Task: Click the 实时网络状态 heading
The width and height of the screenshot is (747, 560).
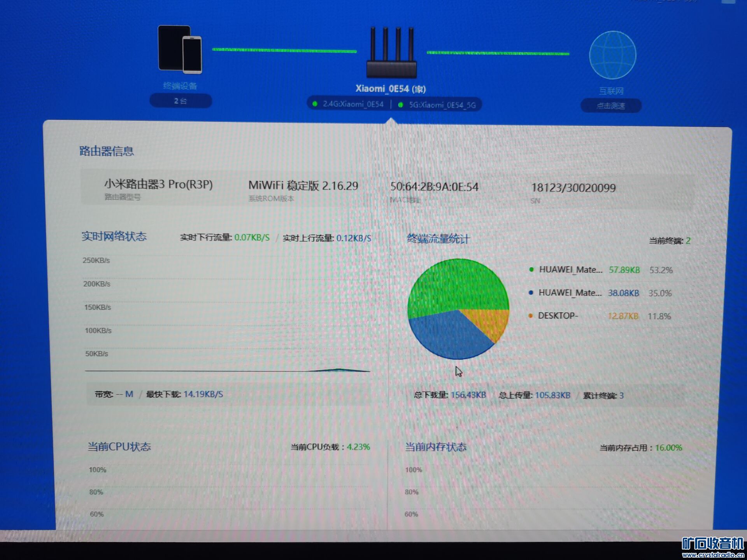Action: point(114,236)
